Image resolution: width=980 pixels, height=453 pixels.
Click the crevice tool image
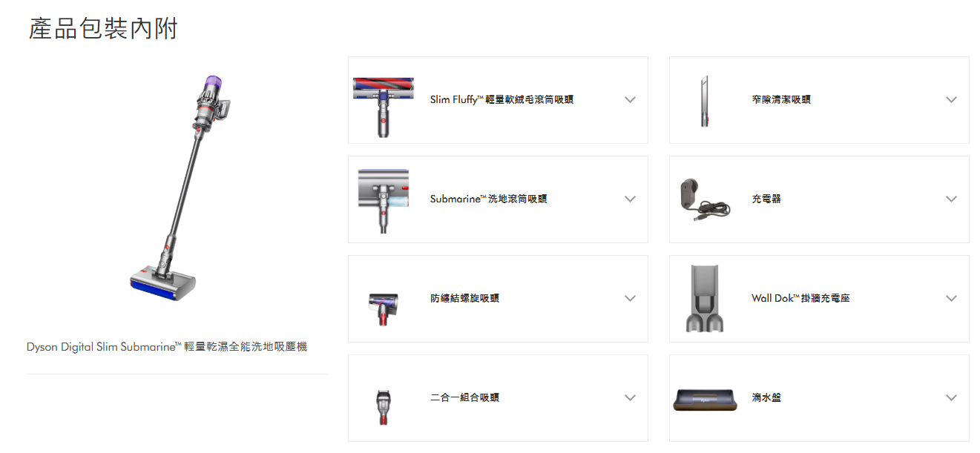click(x=704, y=101)
